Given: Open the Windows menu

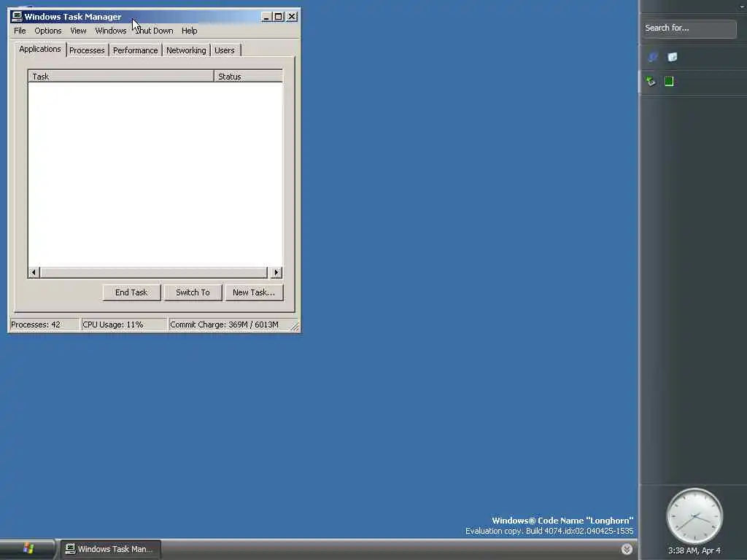Looking at the screenshot, I should [111, 31].
